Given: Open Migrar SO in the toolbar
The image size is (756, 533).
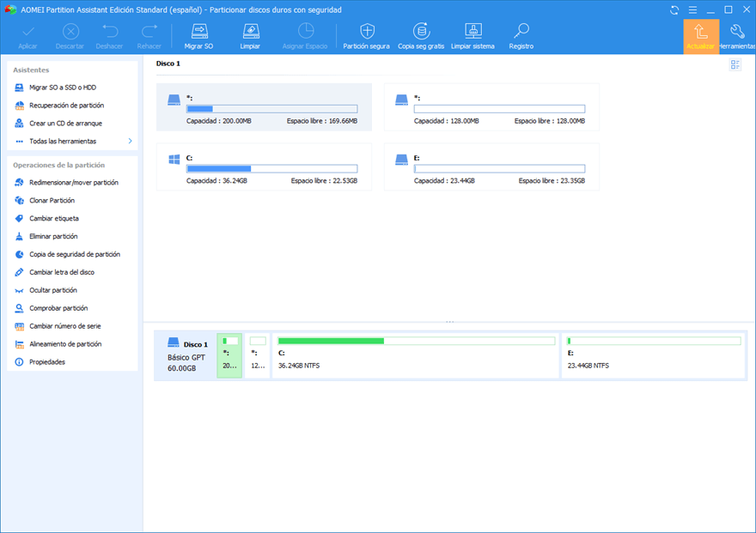Looking at the screenshot, I should 198,36.
